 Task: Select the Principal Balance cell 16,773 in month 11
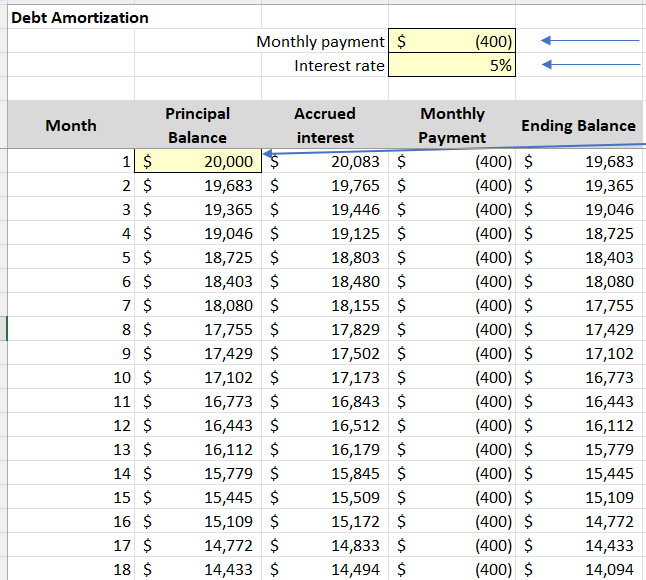tap(198, 401)
